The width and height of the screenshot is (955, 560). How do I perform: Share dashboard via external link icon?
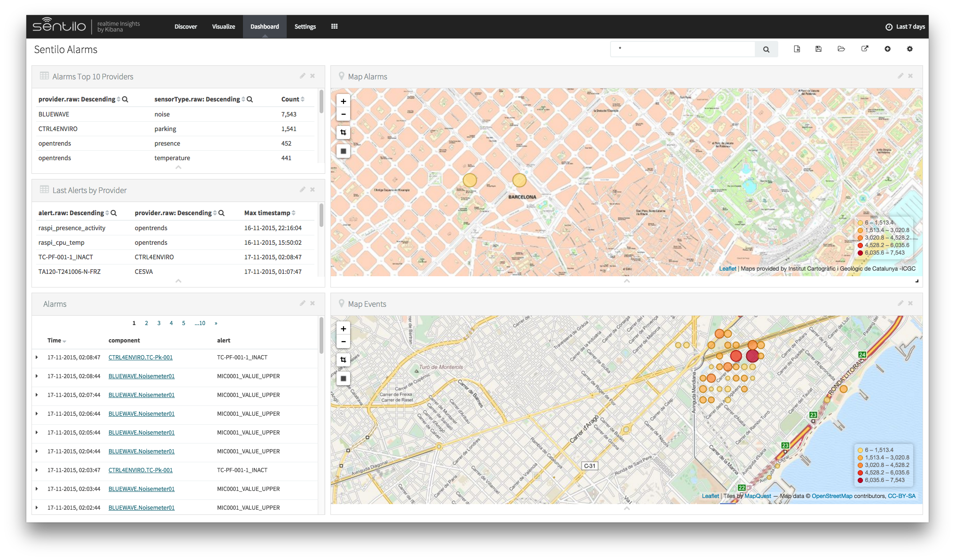pos(864,49)
